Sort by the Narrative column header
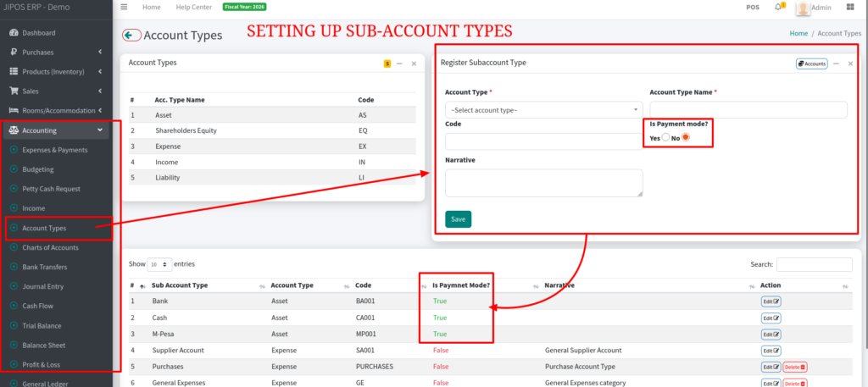This screenshot has height=387, width=868. [559, 285]
